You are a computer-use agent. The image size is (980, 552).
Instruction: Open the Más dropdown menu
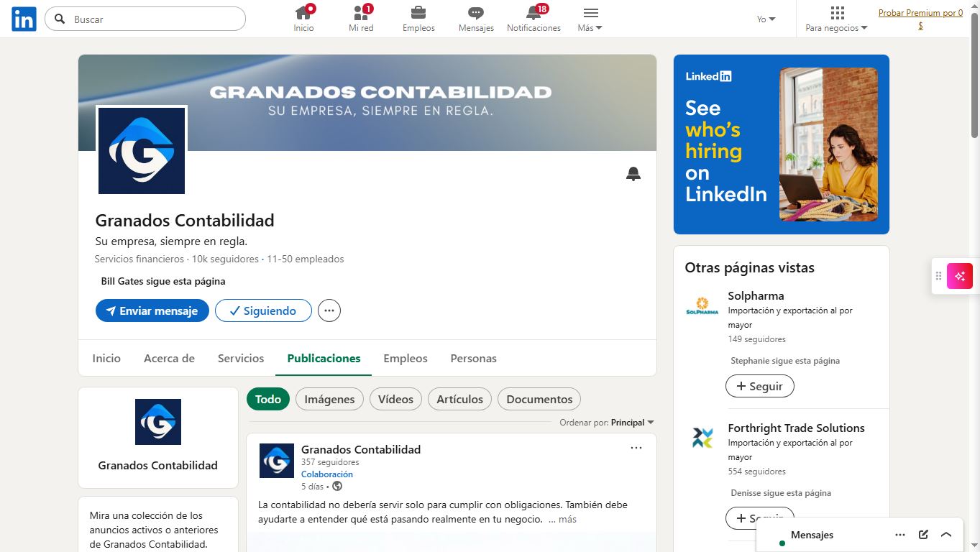590,19
